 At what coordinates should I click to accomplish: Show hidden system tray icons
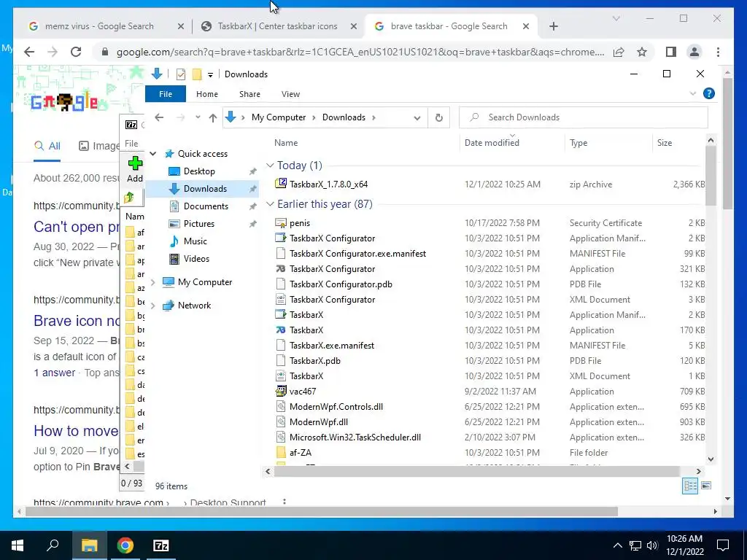617,545
